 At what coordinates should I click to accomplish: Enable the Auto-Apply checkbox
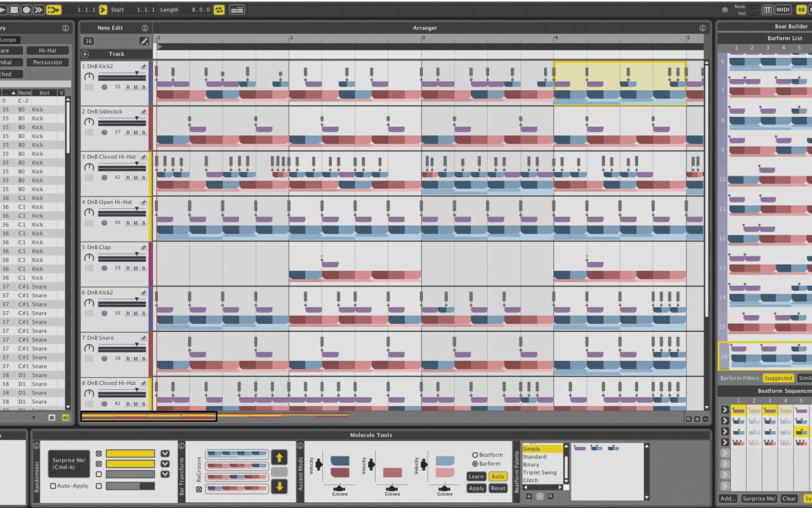click(x=53, y=486)
